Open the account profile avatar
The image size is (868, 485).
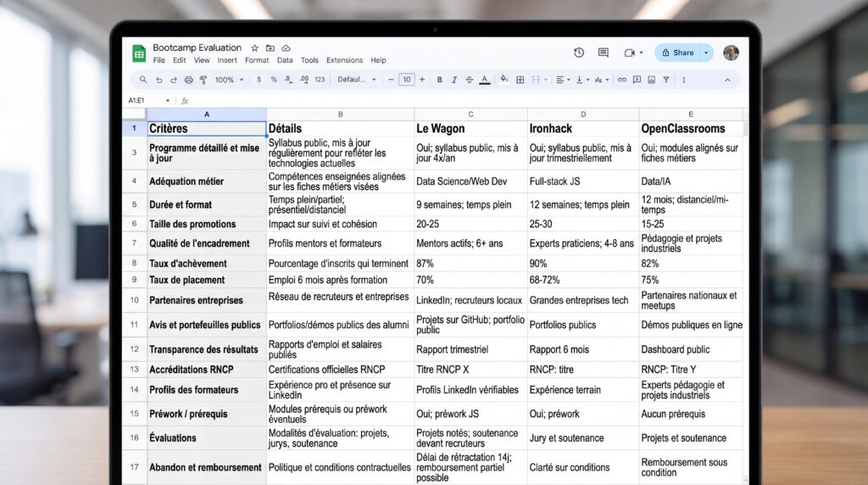[732, 53]
